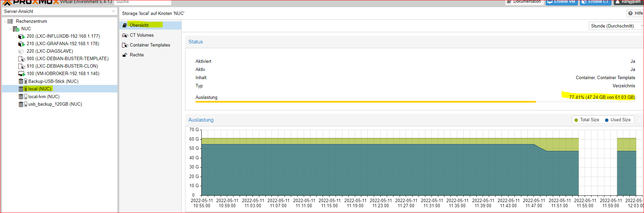Click the Dokumentation button
Screen dimensions: 644x213
(x=524, y=2)
